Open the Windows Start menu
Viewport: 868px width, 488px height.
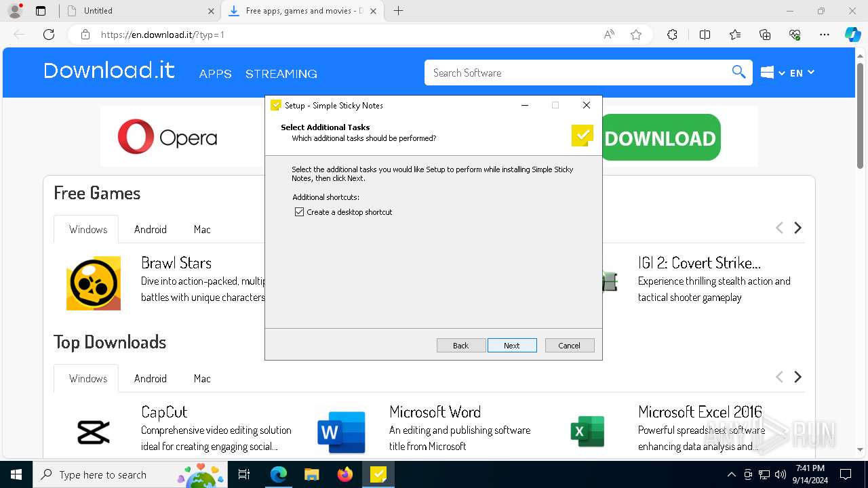16,474
